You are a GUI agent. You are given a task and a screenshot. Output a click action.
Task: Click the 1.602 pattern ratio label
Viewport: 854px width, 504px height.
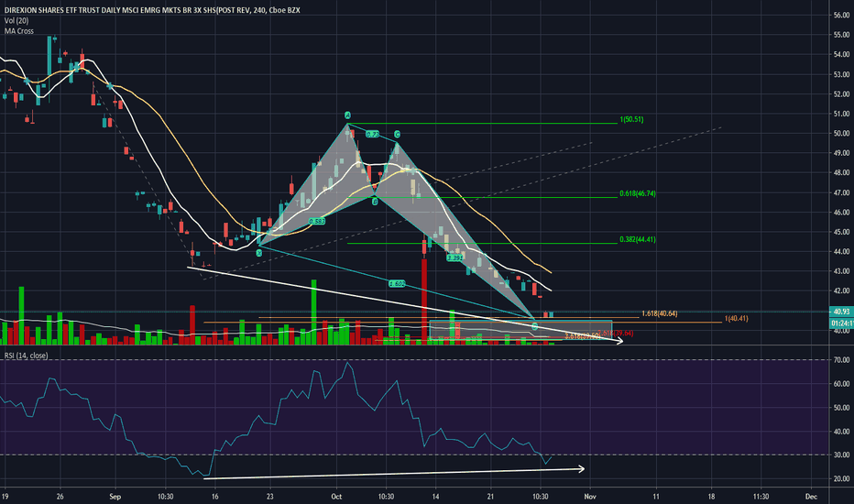click(397, 284)
